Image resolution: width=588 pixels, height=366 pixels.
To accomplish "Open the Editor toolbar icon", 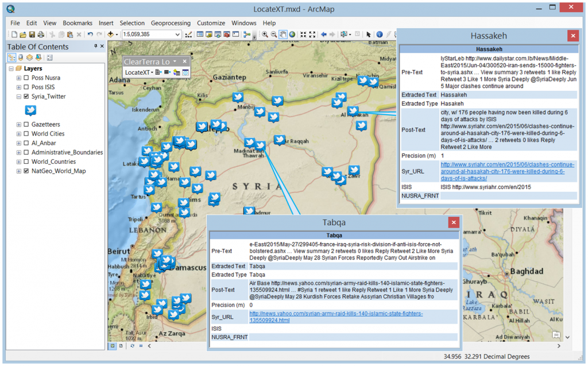I will coord(188,34).
